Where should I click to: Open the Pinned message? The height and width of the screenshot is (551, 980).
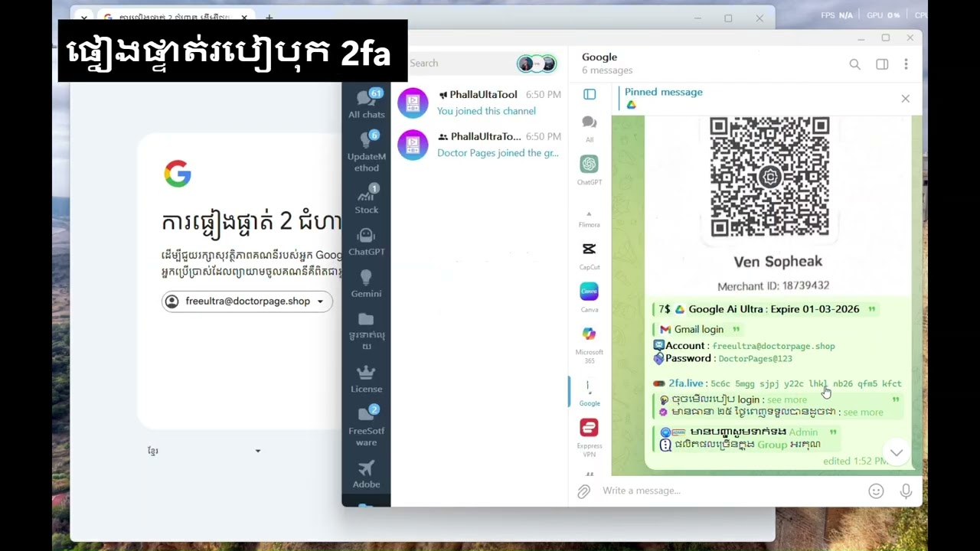(x=758, y=99)
